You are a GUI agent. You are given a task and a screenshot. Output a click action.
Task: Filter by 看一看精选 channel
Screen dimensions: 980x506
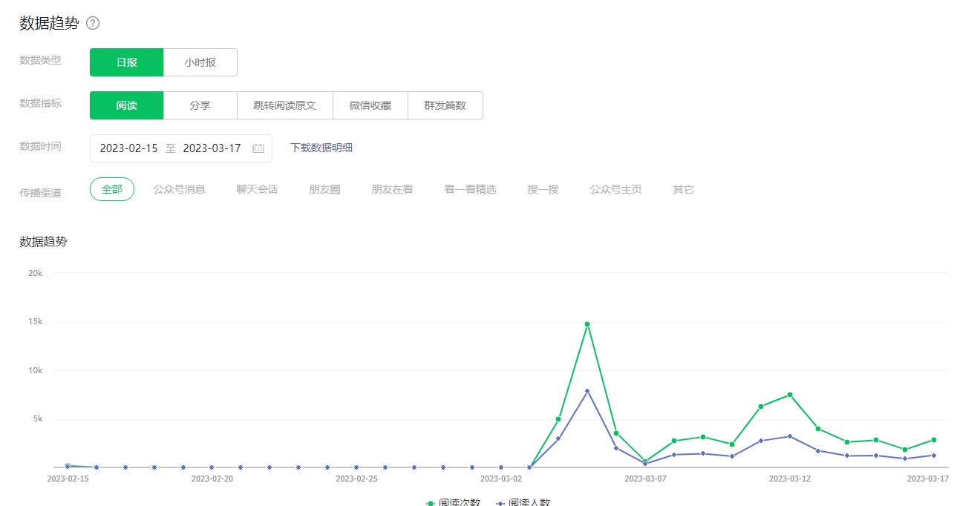pyautogui.click(x=471, y=189)
